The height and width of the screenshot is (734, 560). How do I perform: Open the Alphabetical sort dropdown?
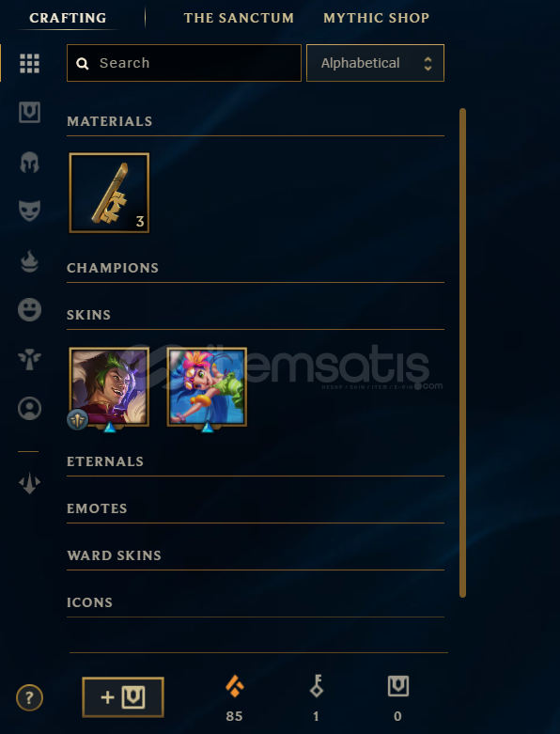(x=375, y=63)
